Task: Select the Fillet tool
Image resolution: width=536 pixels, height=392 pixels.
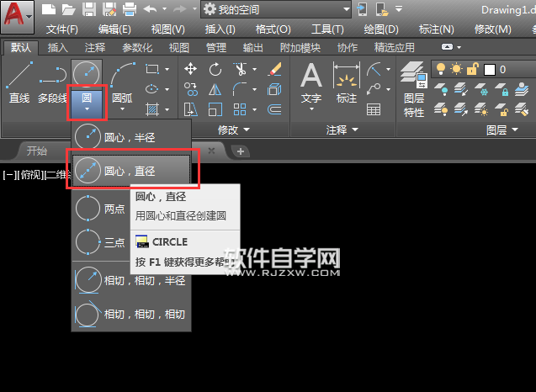Action: click(240, 89)
